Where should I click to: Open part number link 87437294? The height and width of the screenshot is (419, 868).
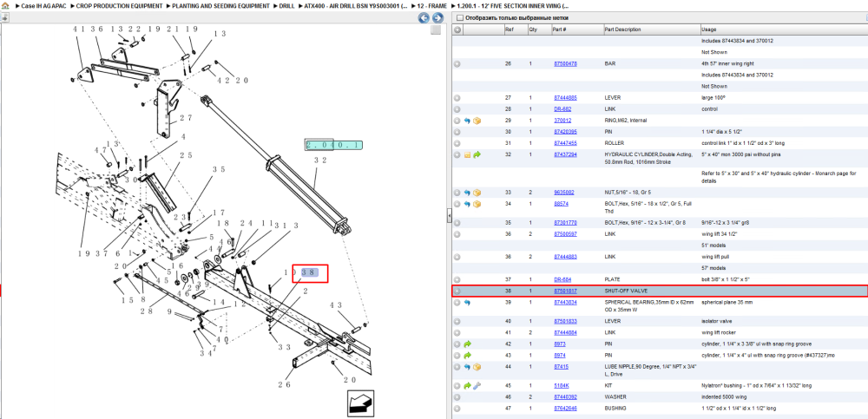tap(565, 155)
